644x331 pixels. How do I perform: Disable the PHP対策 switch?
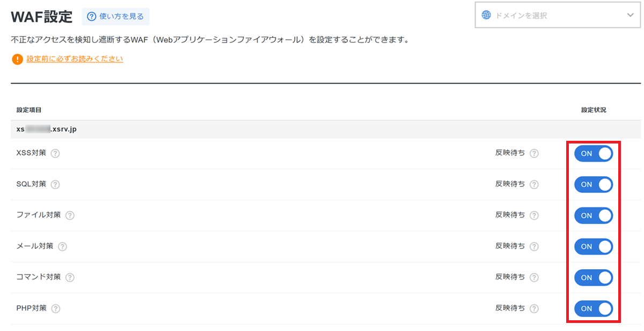click(593, 309)
